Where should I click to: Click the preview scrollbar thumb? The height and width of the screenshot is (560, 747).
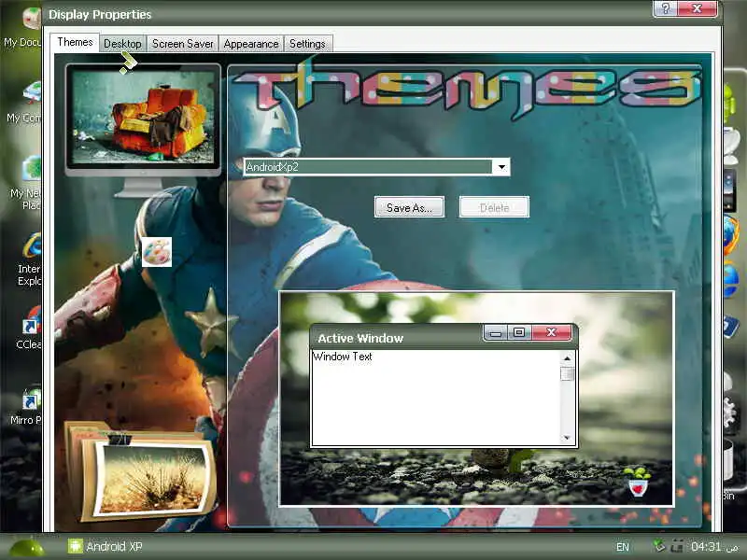pos(567,374)
